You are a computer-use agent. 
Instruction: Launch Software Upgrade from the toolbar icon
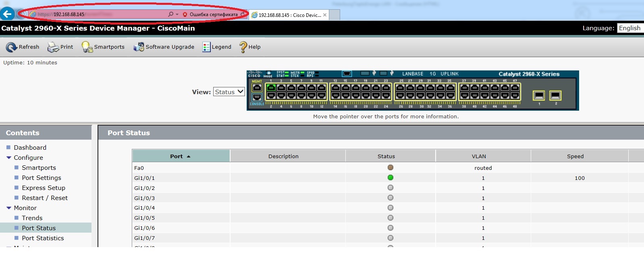click(x=139, y=47)
